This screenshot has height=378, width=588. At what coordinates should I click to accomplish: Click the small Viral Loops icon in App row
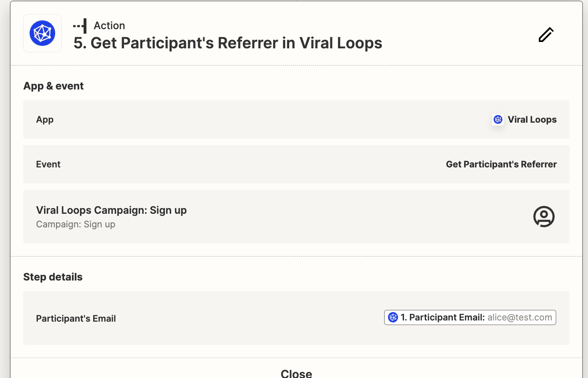(498, 119)
